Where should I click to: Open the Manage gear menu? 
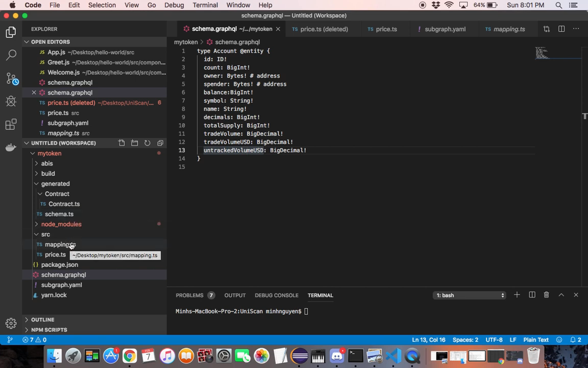click(11, 323)
